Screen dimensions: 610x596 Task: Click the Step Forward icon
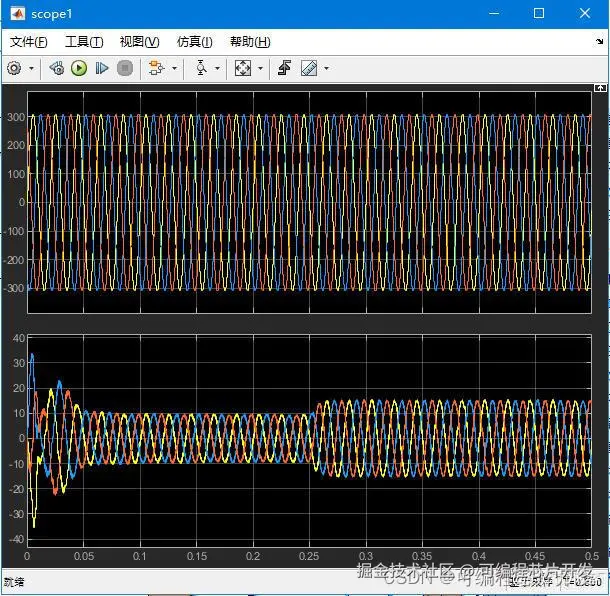tap(101, 68)
